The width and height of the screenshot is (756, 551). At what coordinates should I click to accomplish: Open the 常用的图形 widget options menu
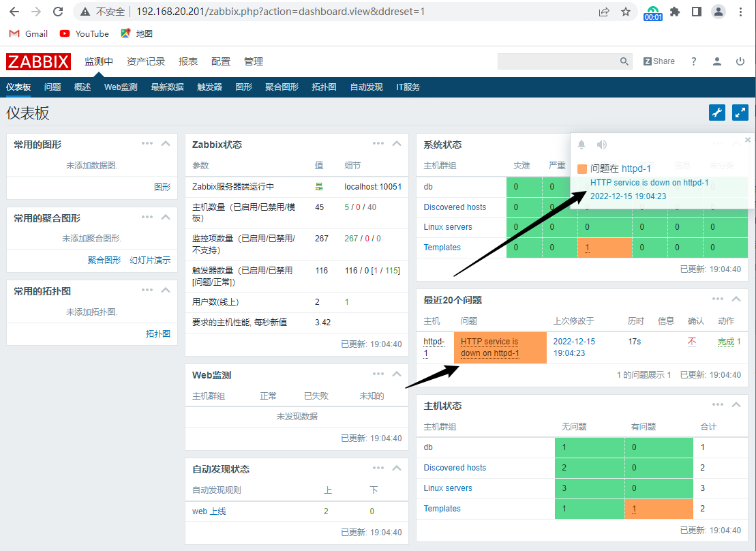(147, 143)
